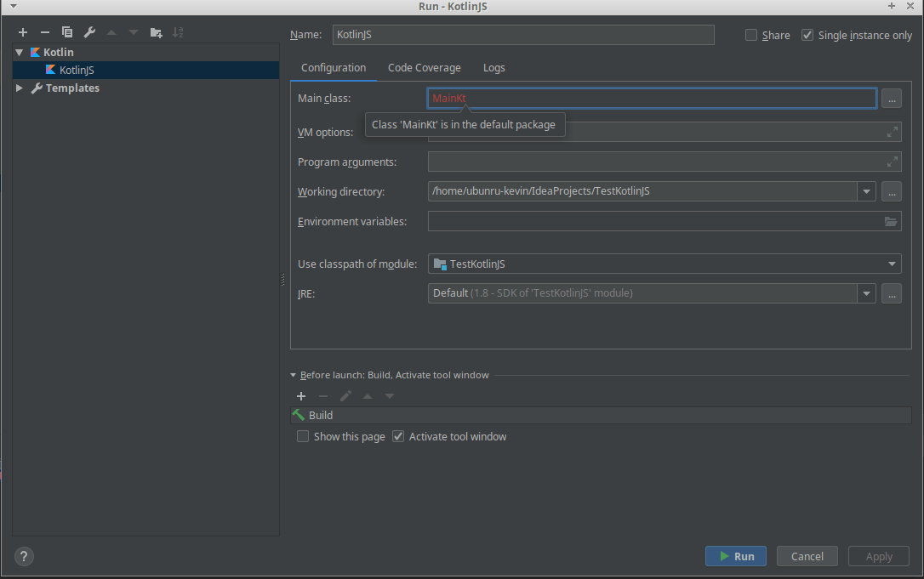The image size is (924, 579).
Task: Select the Kotlin group label
Action: click(59, 53)
